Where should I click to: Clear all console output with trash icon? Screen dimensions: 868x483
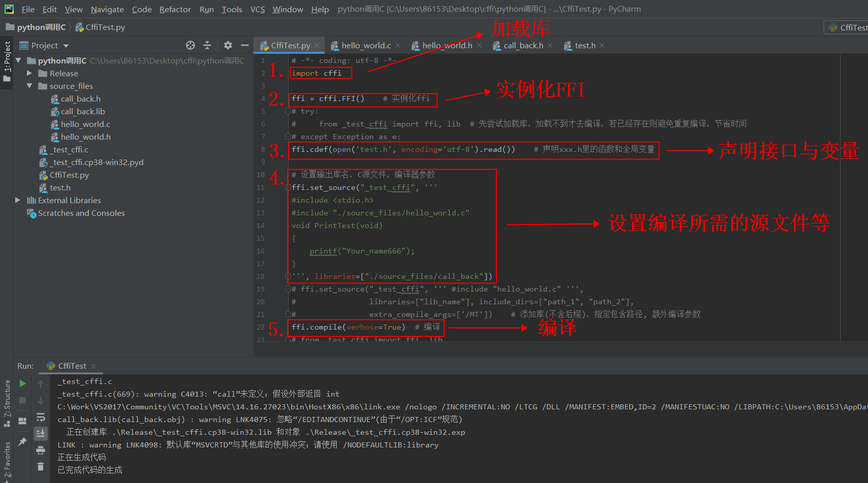click(41, 466)
